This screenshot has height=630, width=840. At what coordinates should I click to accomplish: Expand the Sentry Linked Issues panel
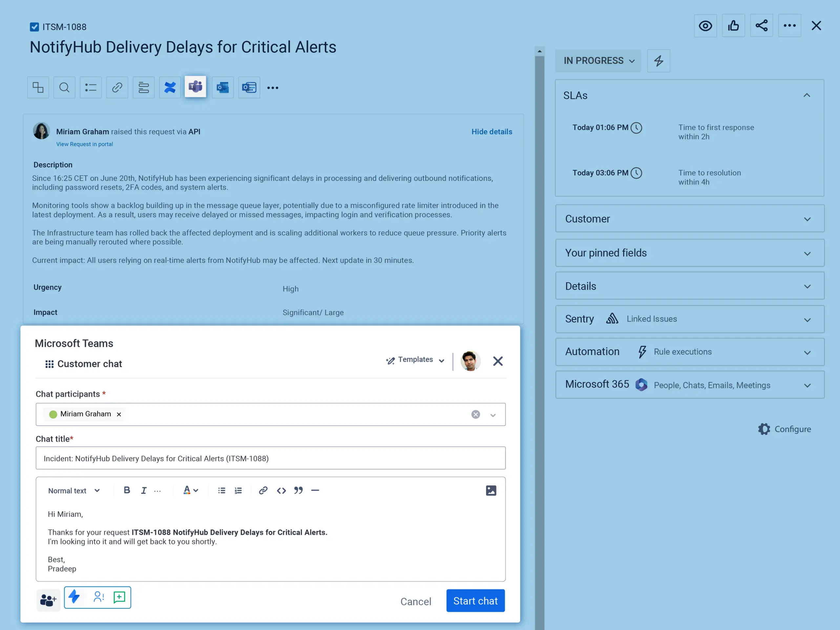pos(690,319)
